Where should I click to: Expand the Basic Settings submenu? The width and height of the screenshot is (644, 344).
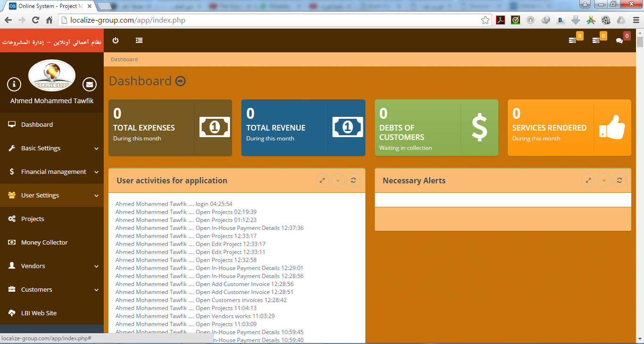pos(52,148)
